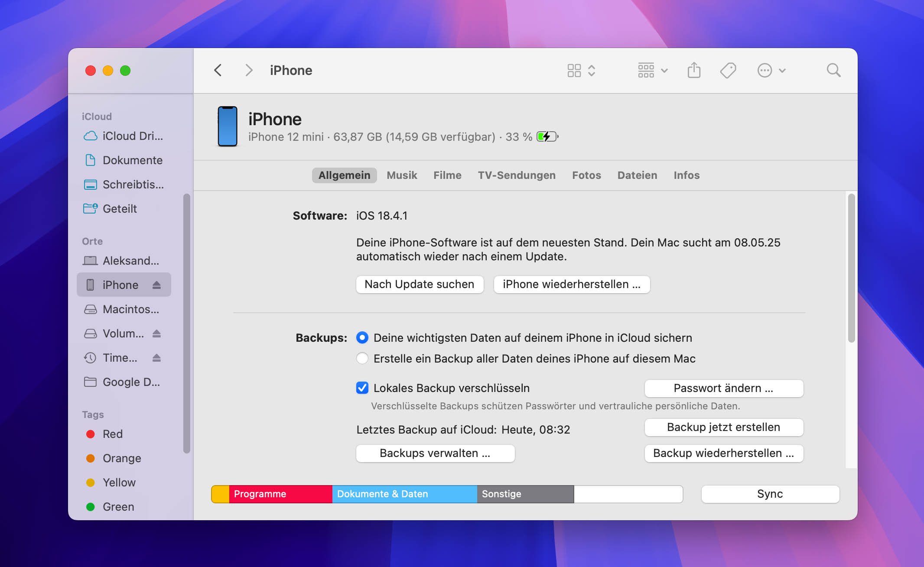This screenshot has height=567, width=924.
Task: Select the Red tag
Action: pos(124,434)
